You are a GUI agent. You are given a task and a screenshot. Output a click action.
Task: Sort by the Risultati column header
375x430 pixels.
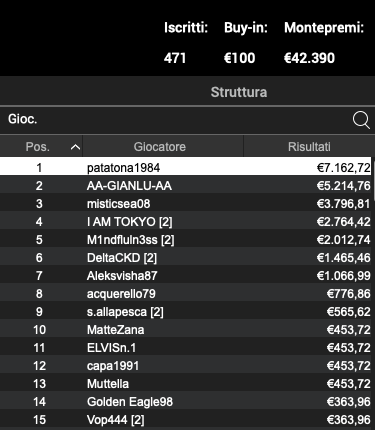[309, 146]
